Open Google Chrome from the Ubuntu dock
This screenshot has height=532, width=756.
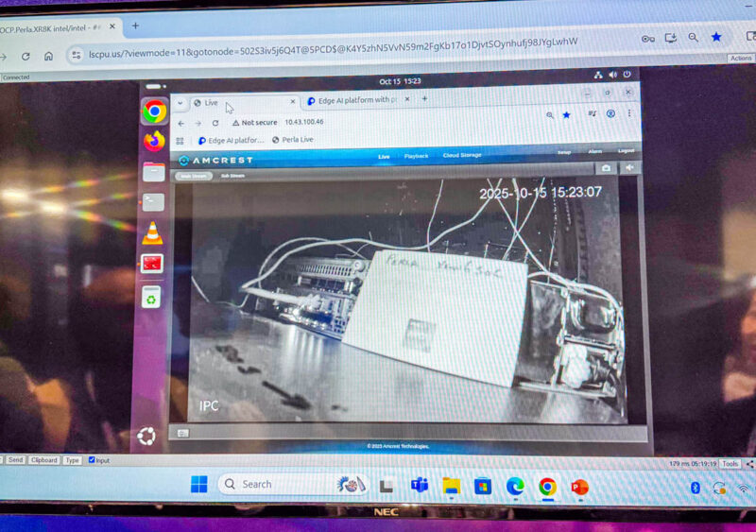click(x=154, y=112)
